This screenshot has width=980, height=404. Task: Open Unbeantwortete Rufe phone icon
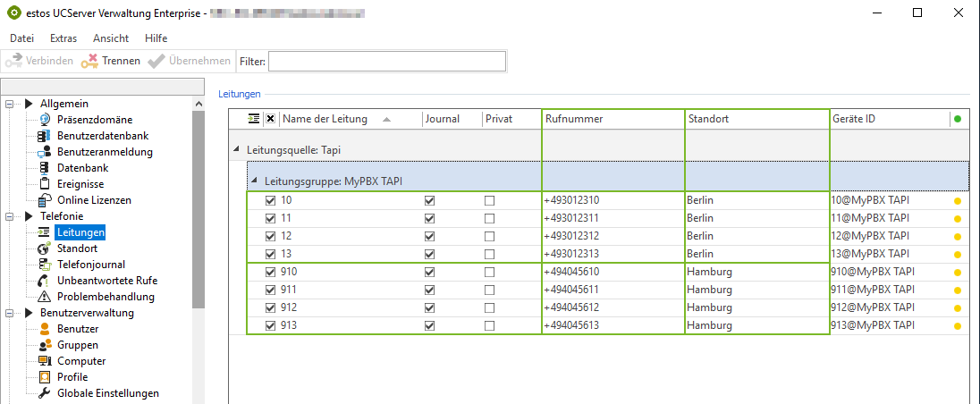(45, 281)
